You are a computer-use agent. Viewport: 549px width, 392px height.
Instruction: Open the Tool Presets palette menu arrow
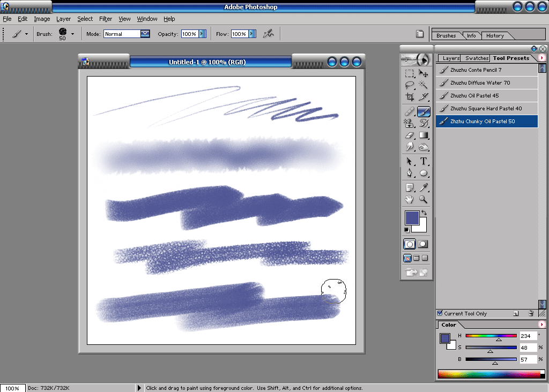(x=541, y=58)
